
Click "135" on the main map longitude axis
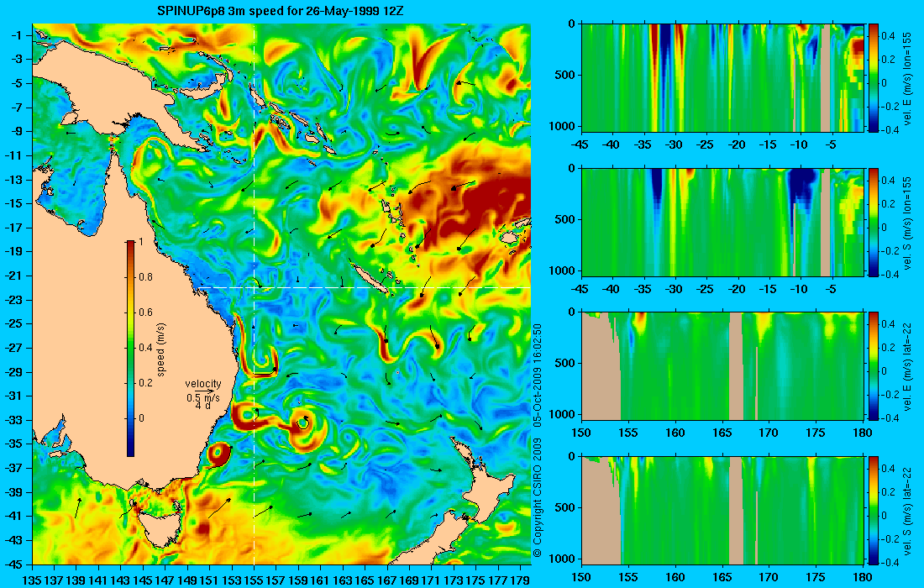point(33,580)
